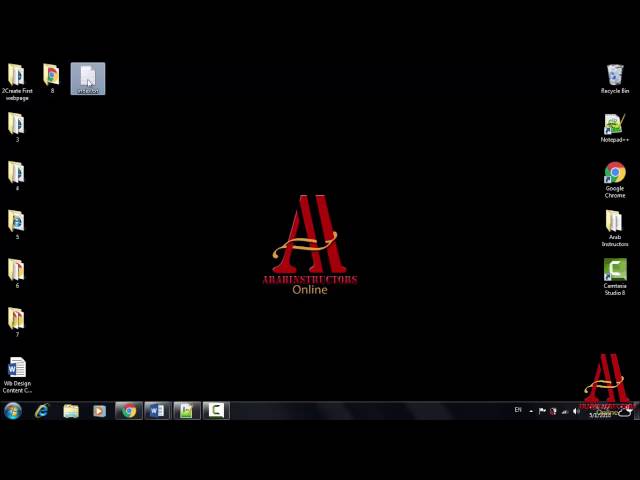Click the highlighted text file on desktop
This screenshot has height=480, width=640.
click(88, 79)
